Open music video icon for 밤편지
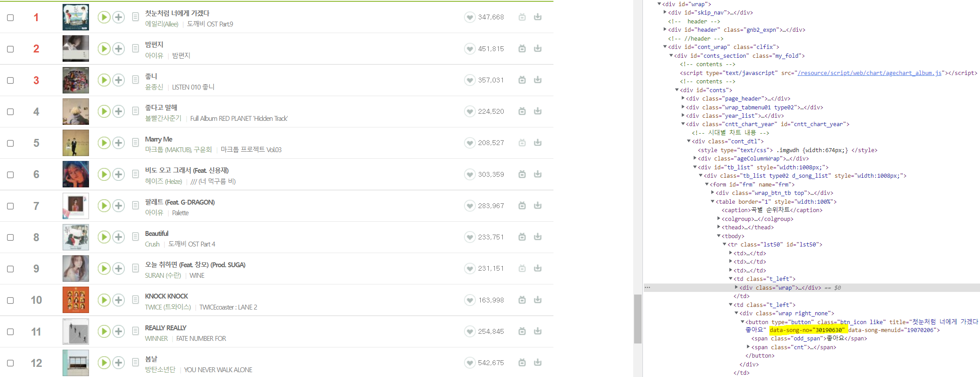Image resolution: width=980 pixels, height=377 pixels. pos(522,49)
